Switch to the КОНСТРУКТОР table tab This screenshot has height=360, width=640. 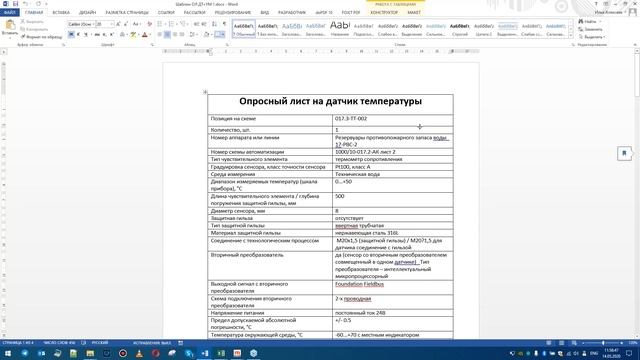(384, 13)
